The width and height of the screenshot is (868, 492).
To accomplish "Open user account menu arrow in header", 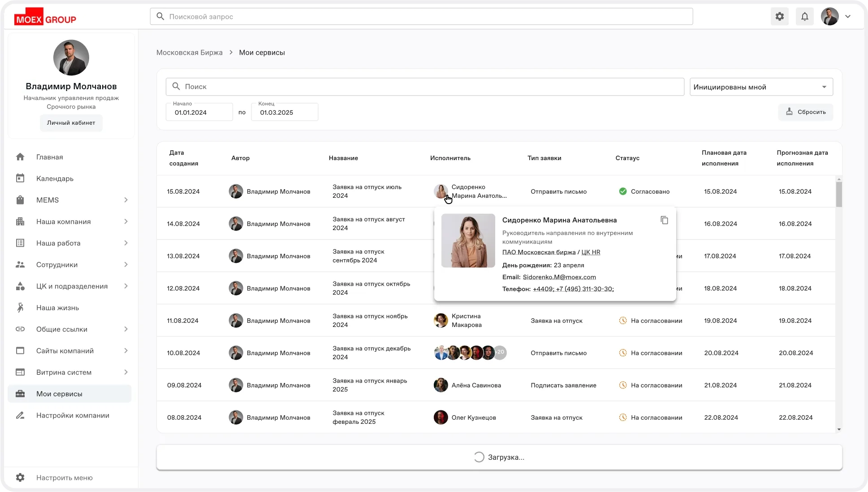I will [848, 17].
